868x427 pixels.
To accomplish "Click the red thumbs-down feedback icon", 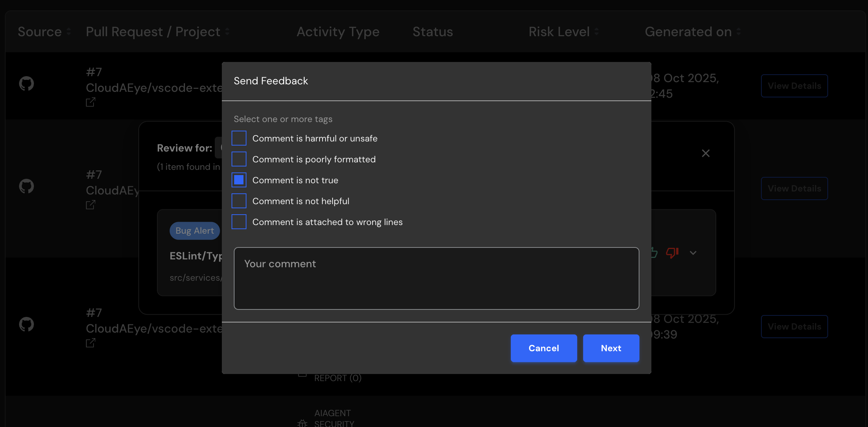I will tap(672, 253).
